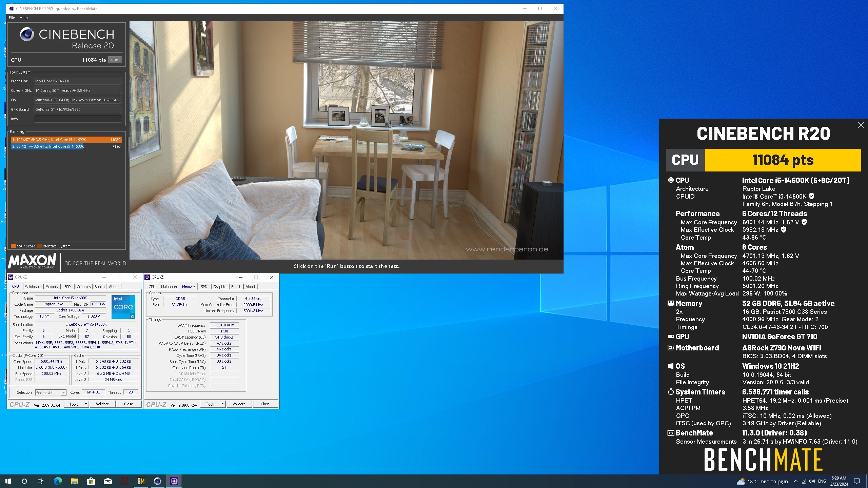Start the CPU test with the Run button
This screenshot has width=868, height=488.
[x=115, y=60]
